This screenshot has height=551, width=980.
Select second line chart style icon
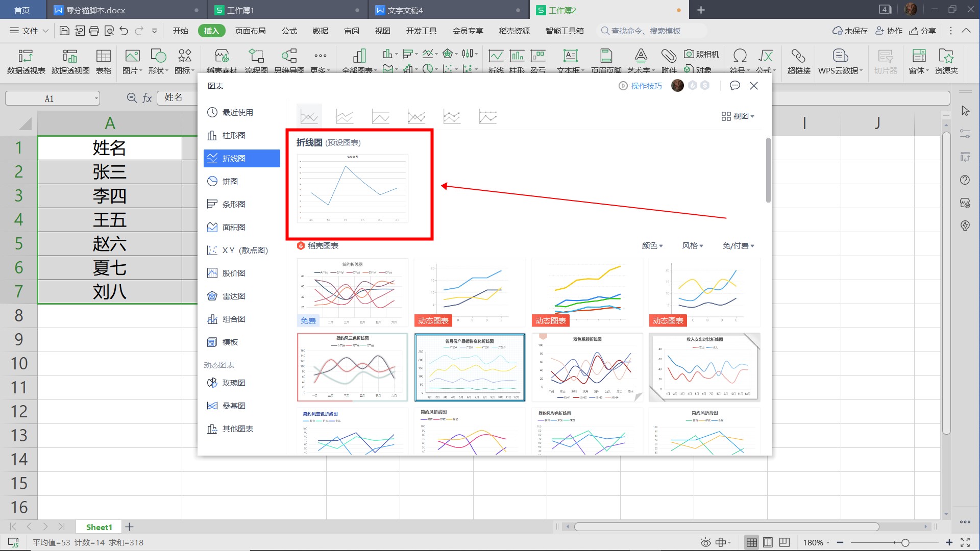click(345, 116)
